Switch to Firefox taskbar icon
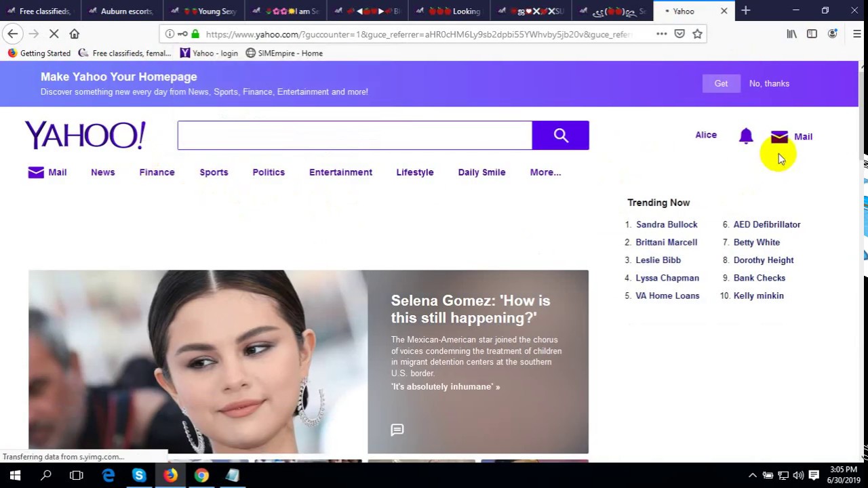The width and height of the screenshot is (868, 488). point(170,475)
